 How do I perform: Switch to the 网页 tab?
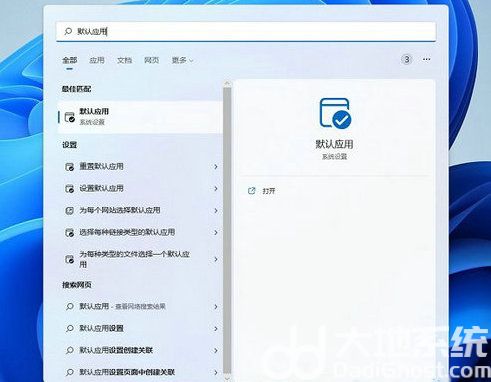tap(152, 60)
